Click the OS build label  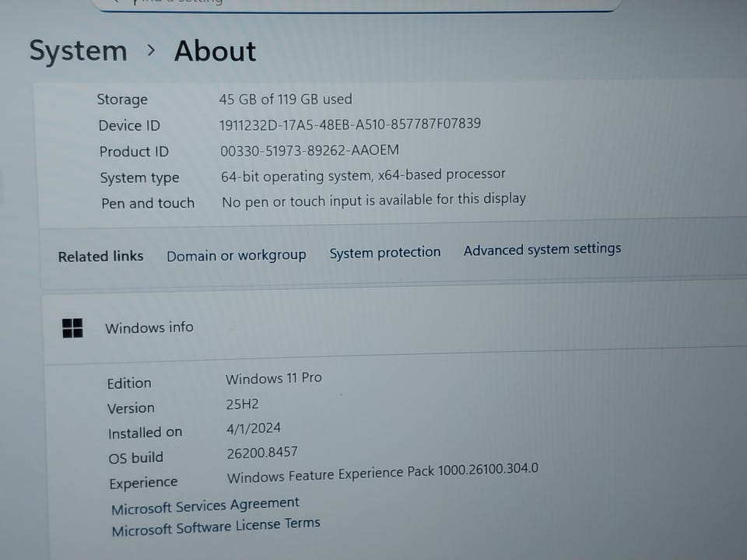[x=135, y=458]
